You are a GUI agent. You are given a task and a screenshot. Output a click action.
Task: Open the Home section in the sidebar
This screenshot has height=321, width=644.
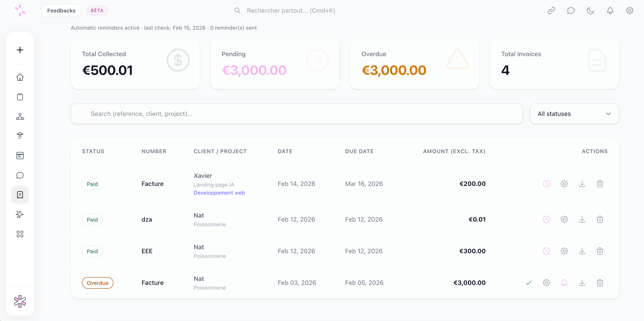20,77
